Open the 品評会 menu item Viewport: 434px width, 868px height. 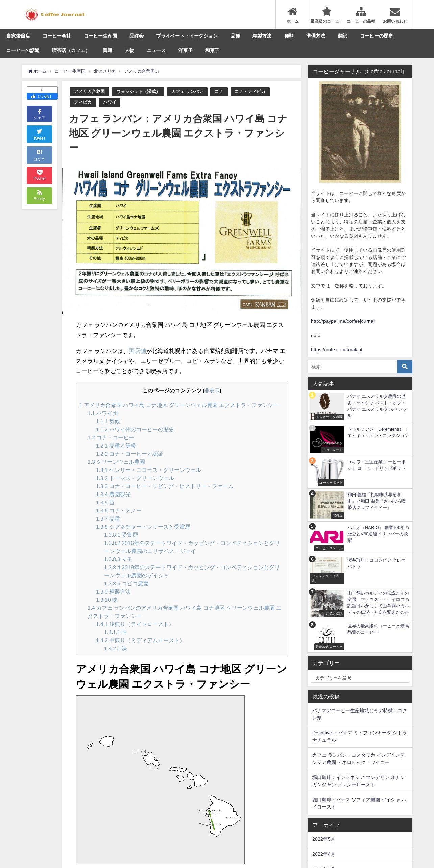click(137, 36)
